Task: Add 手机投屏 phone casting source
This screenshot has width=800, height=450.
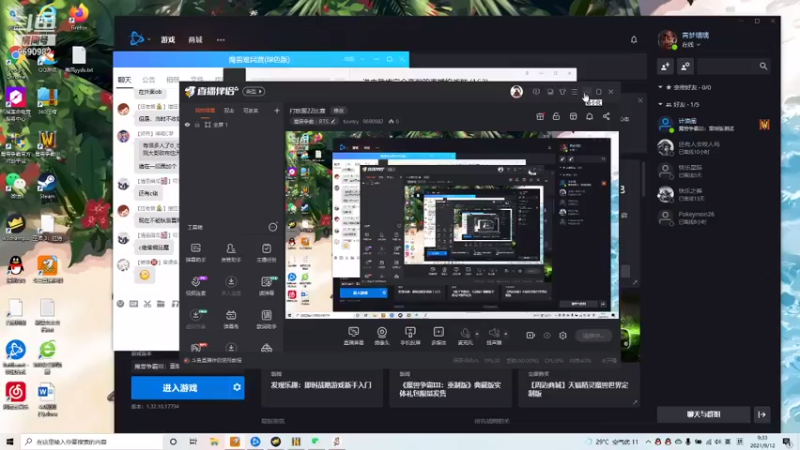Action: [410, 336]
